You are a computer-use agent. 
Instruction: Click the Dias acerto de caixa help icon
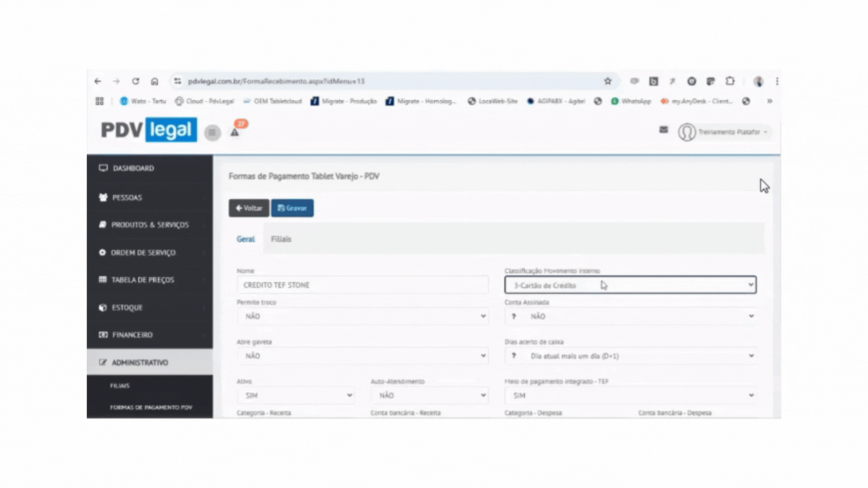coord(514,356)
